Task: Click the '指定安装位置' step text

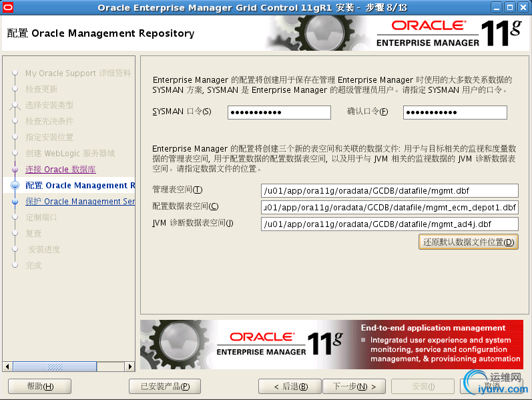Action: point(49,137)
